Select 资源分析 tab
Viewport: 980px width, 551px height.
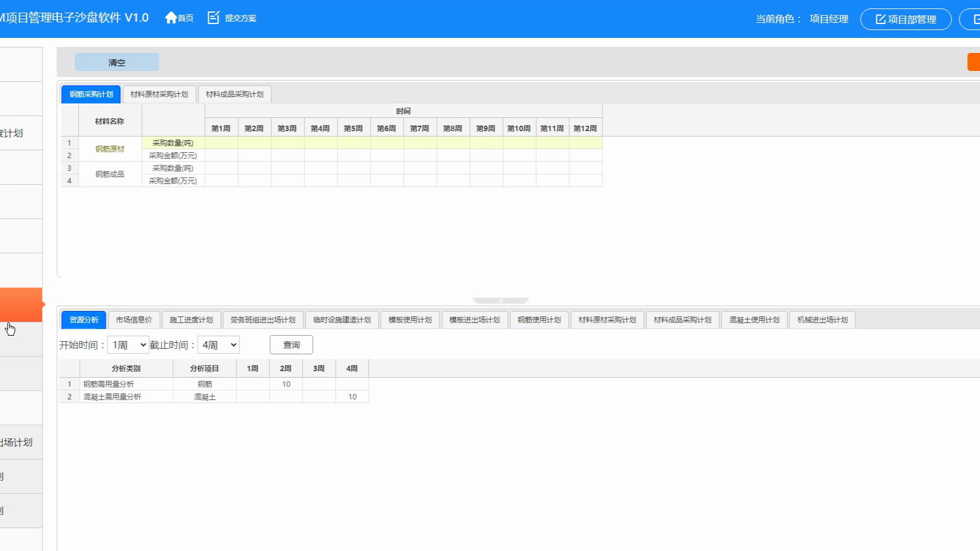tap(84, 320)
